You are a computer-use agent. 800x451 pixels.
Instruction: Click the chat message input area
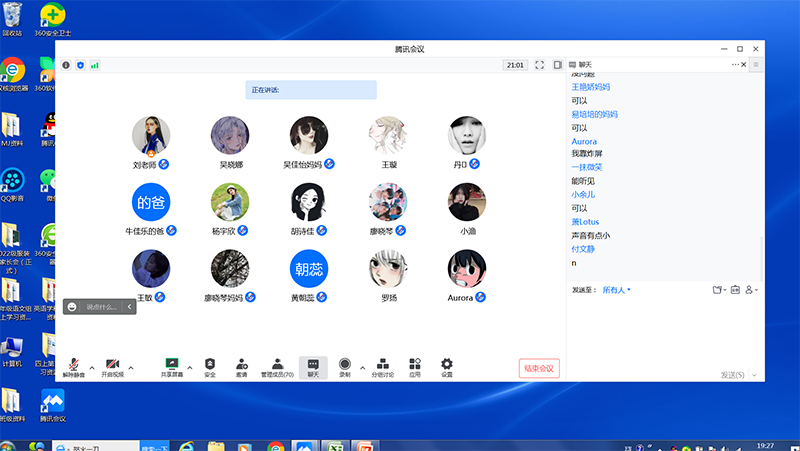pos(660,330)
